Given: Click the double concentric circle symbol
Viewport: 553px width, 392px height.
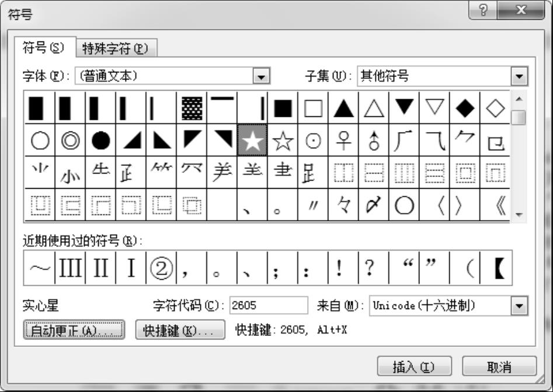Looking at the screenshot, I should (x=70, y=140).
